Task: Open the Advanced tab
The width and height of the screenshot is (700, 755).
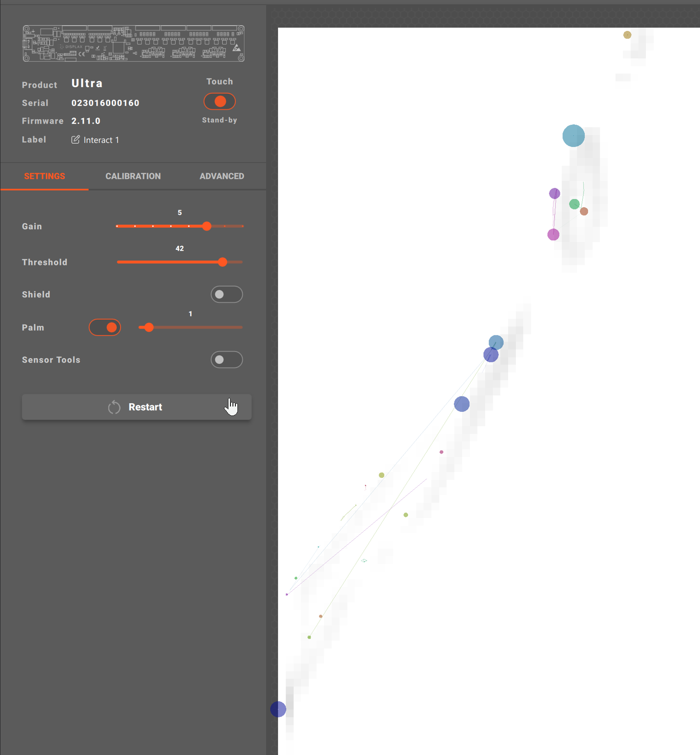Action: pos(222,176)
